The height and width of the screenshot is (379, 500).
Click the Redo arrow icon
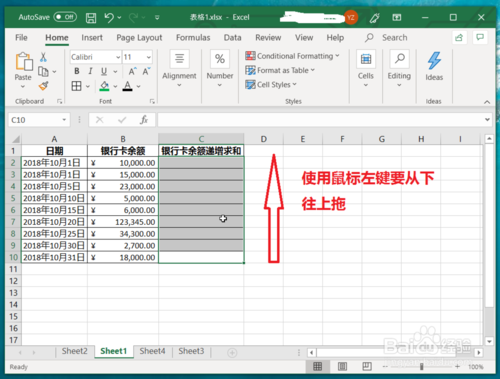134,17
